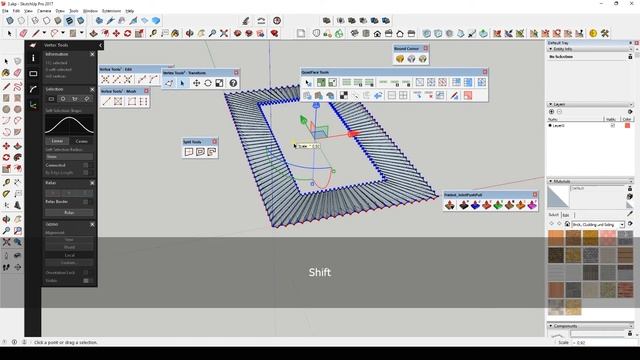
Task: Click QuadFace Tools select arrow icon
Action: [308, 83]
